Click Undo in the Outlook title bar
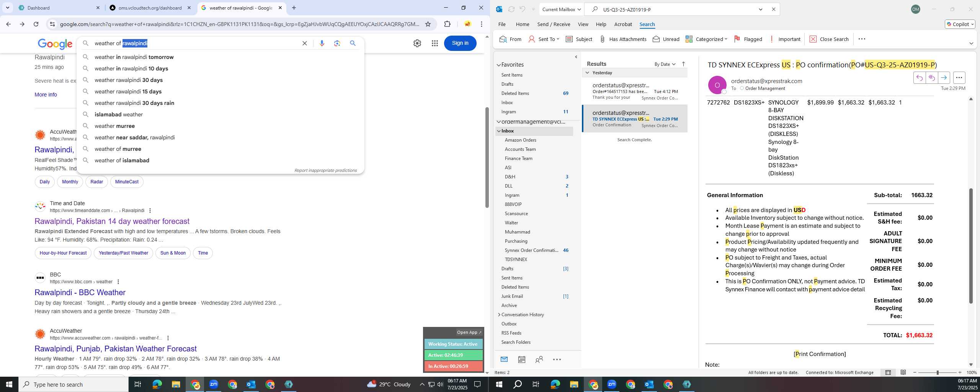Viewport: 980px width, 392px height. tap(523, 9)
